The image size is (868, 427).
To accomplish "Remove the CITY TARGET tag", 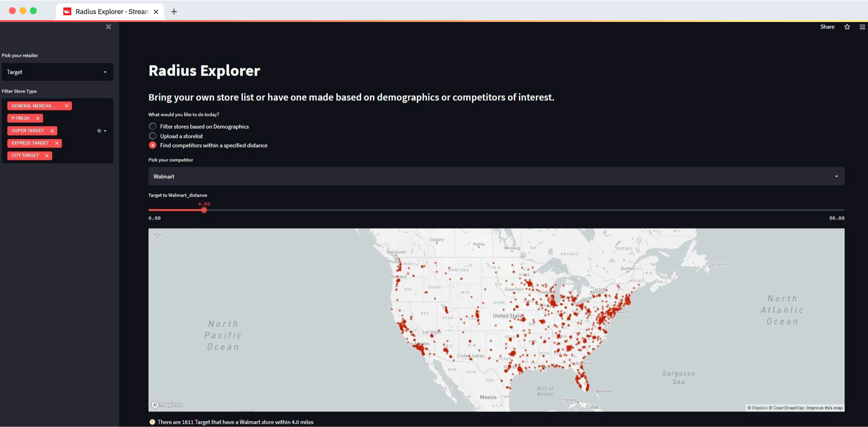I will click(47, 155).
